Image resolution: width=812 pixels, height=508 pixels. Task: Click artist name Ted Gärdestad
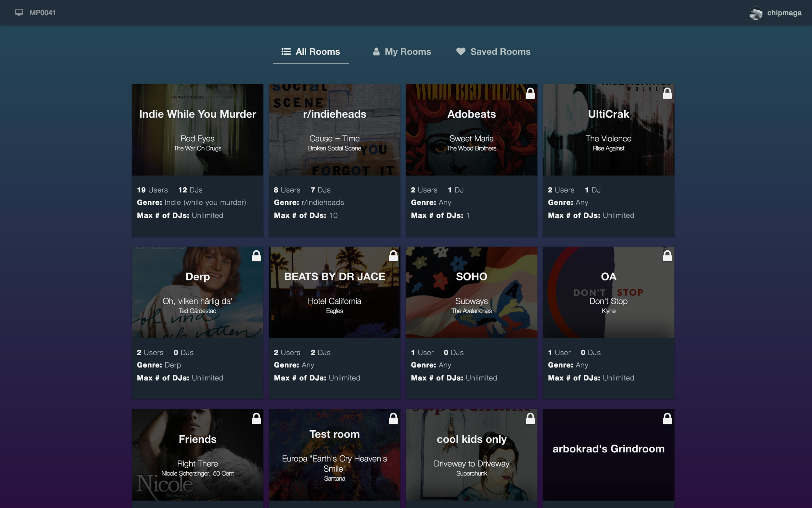(x=197, y=311)
